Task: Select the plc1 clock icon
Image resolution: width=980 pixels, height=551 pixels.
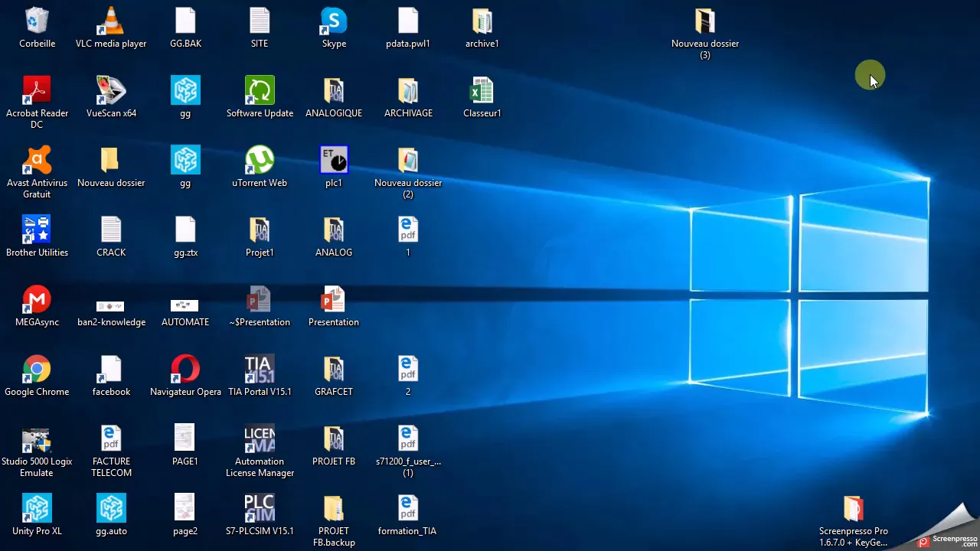Action: pos(334,161)
